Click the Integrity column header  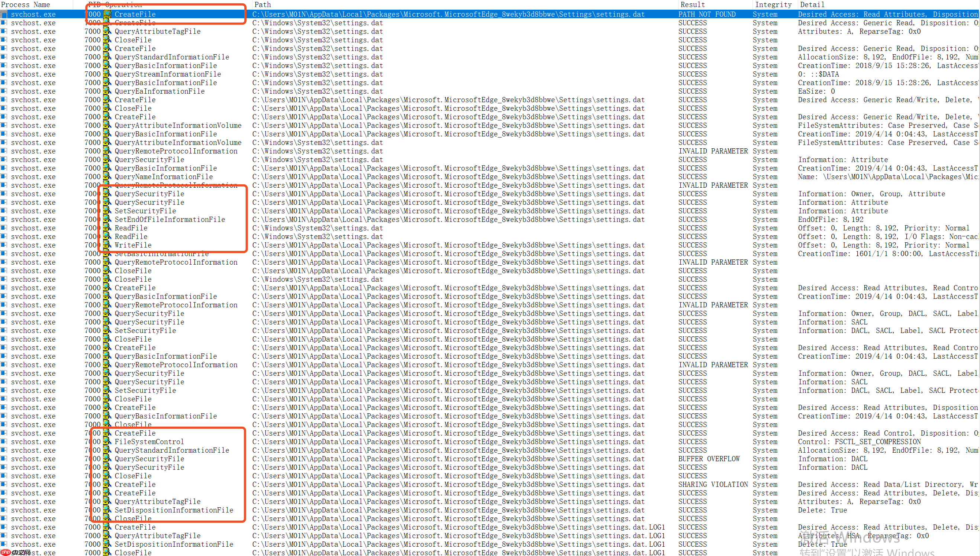[773, 4]
